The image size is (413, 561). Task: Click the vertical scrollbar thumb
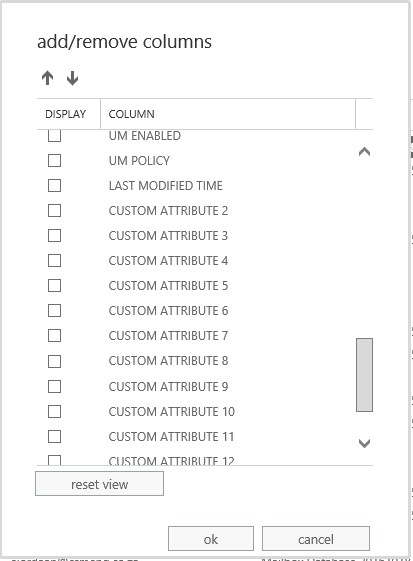364,375
